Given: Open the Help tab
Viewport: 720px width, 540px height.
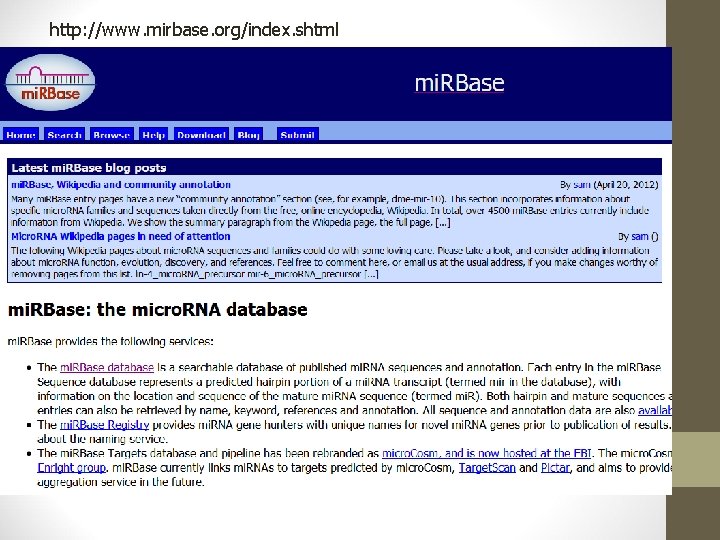Looking at the screenshot, I should pyautogui.click(x=153, y=135).
